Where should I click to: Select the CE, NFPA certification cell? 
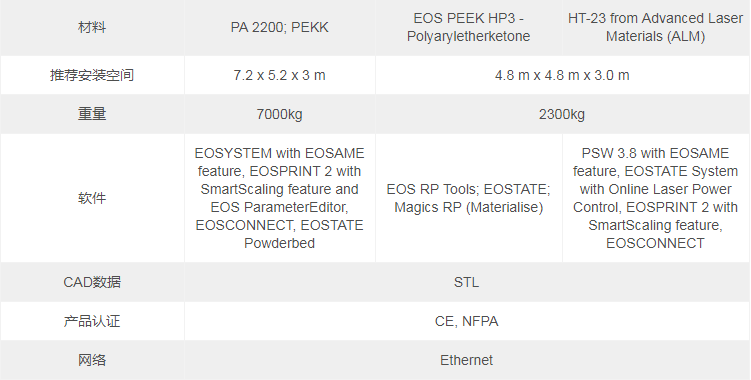(x=467, y=321)
